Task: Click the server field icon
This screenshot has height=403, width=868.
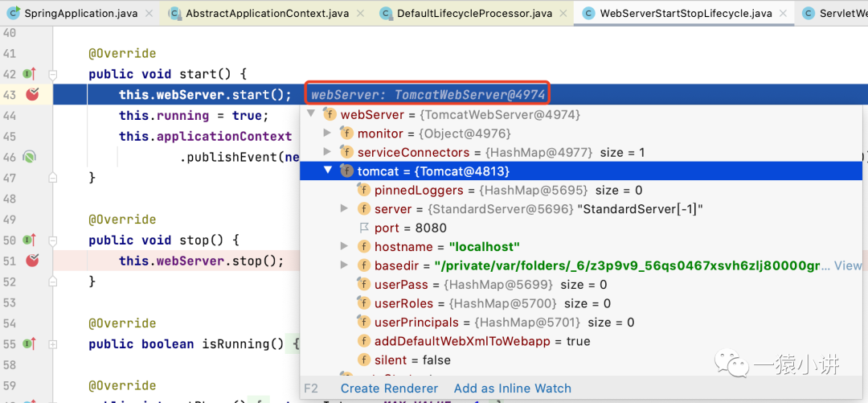Action: (364, 209)
